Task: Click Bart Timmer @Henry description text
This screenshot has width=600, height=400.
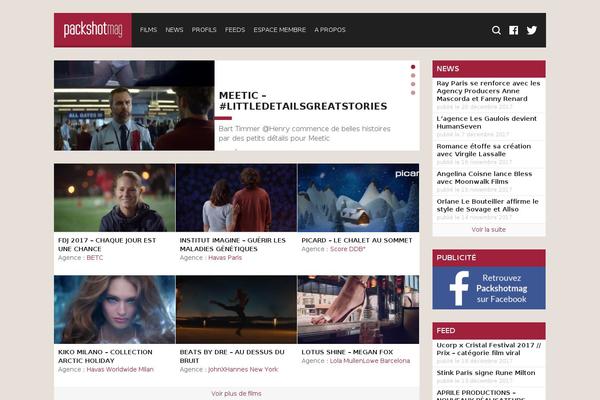Action: point(304,134)
